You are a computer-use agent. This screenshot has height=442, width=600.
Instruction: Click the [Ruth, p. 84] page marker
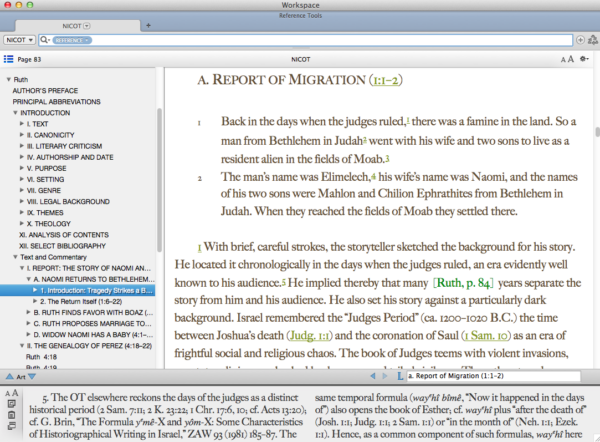[463, 283]
